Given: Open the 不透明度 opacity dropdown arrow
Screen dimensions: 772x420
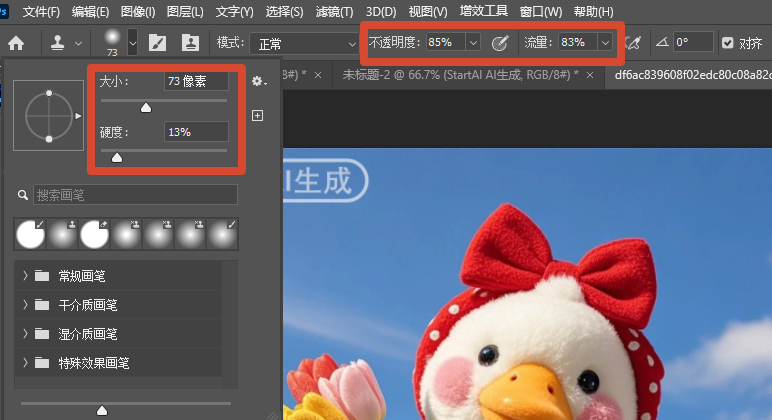Looking at the screenshot, I should coord(473,43).
